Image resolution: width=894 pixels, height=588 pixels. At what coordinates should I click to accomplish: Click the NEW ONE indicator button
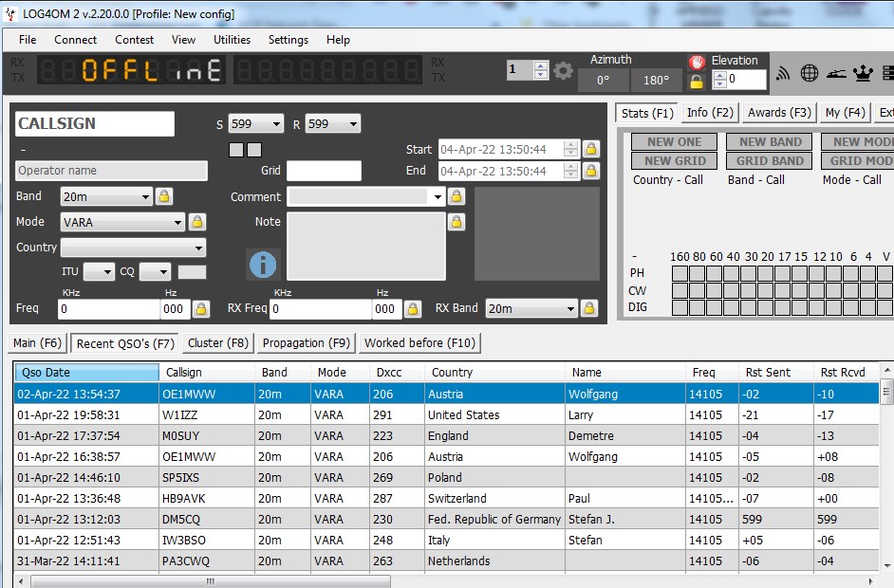(x=675, y=142)
